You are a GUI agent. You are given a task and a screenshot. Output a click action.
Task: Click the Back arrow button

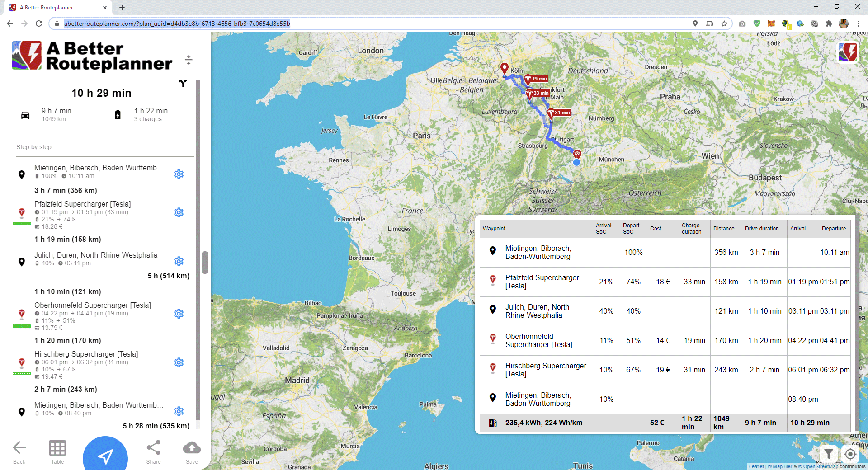[x=19, y=452]
